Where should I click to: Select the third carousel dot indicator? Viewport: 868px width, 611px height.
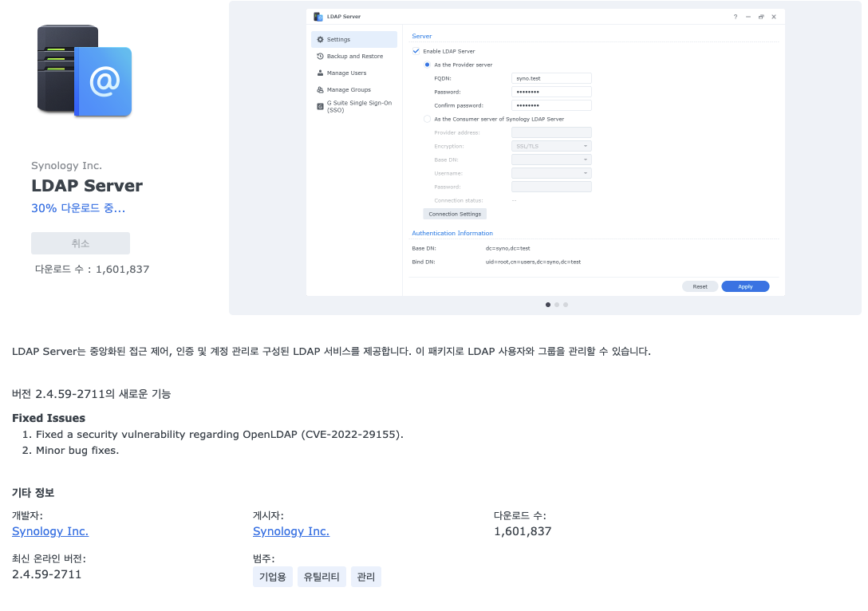tap(566, 305)
